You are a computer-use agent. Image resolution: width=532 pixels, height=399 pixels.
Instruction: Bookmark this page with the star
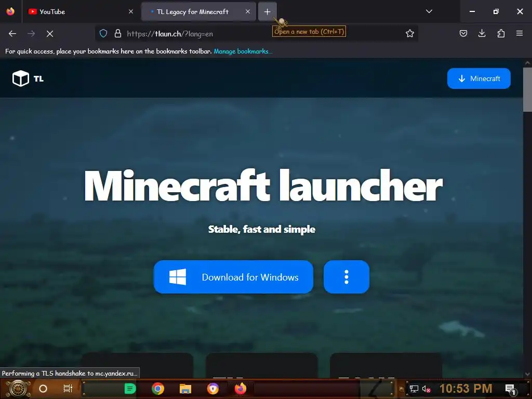point(410,34)
